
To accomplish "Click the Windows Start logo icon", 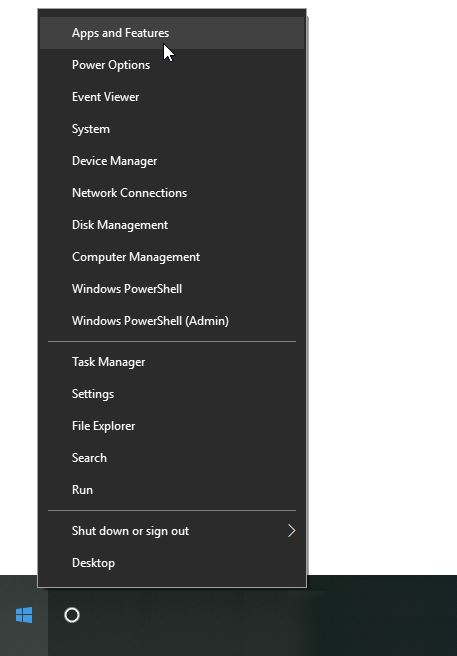I will pos(24,615).
